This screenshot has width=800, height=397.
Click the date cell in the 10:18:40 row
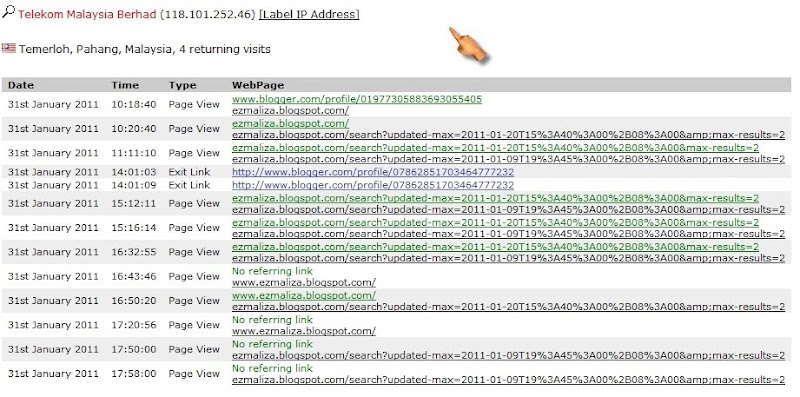pos(53,105)
